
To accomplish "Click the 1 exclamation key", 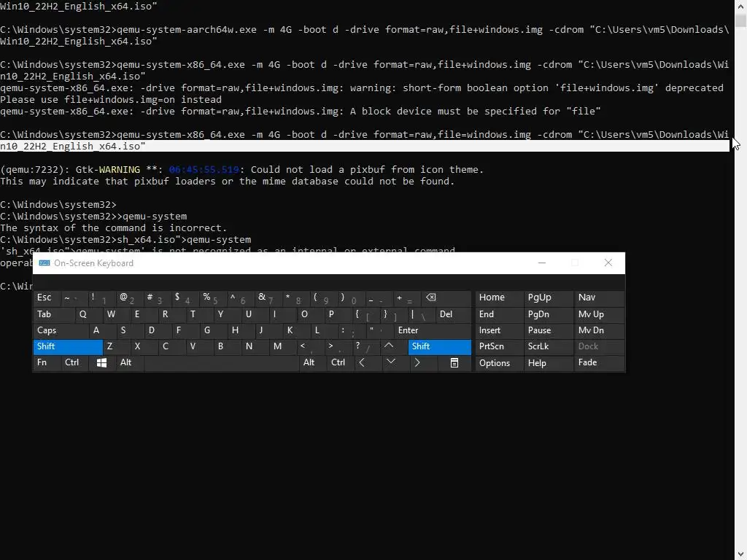I will tap(102, 297).
